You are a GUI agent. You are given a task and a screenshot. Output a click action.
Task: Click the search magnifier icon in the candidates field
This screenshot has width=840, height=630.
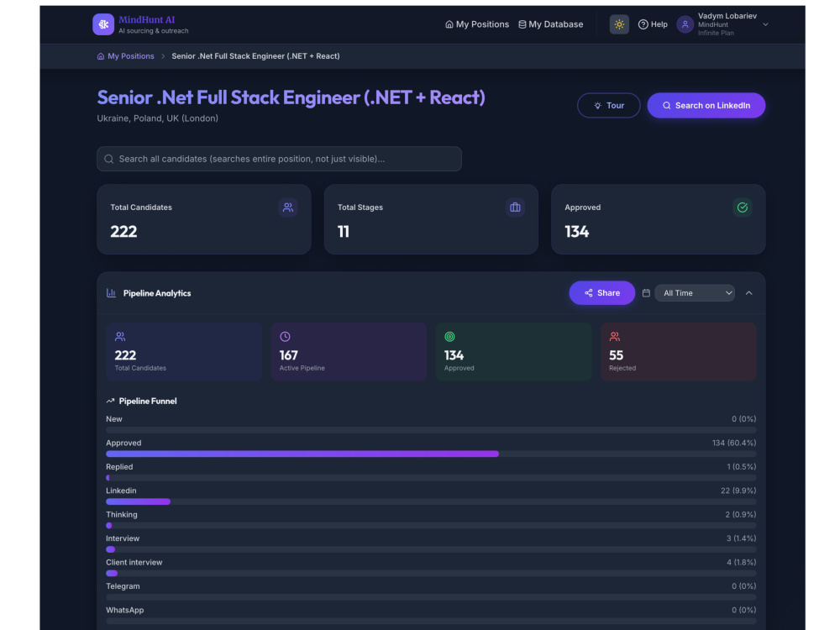click(x=108, y=159)
